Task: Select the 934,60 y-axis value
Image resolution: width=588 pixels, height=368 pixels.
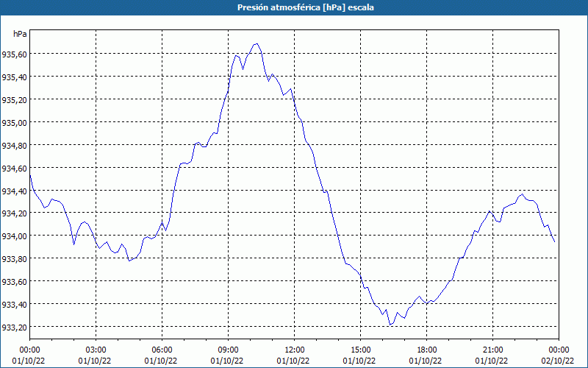Action: click(x=14, y=169)
